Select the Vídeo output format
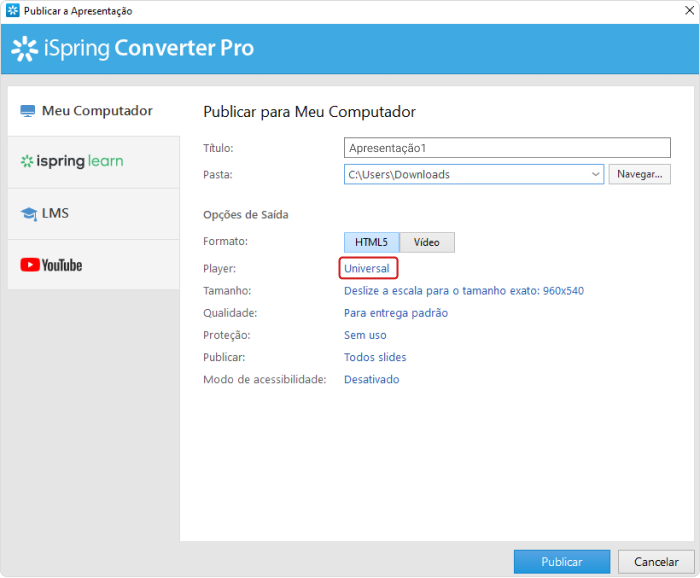This screenshot has height=578, width=700. [x=427, y=242]
